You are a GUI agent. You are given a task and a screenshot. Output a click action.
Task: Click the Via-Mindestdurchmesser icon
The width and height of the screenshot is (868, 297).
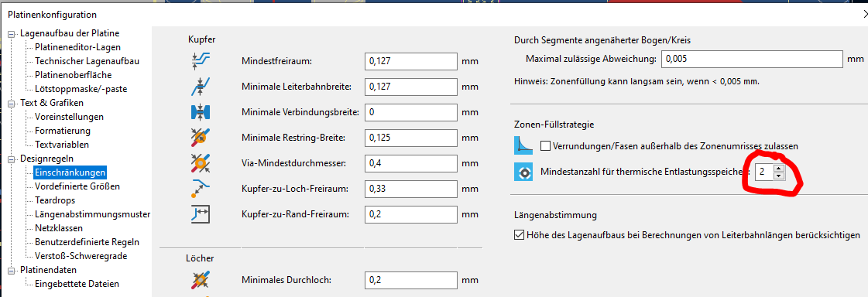coord(198,163)
